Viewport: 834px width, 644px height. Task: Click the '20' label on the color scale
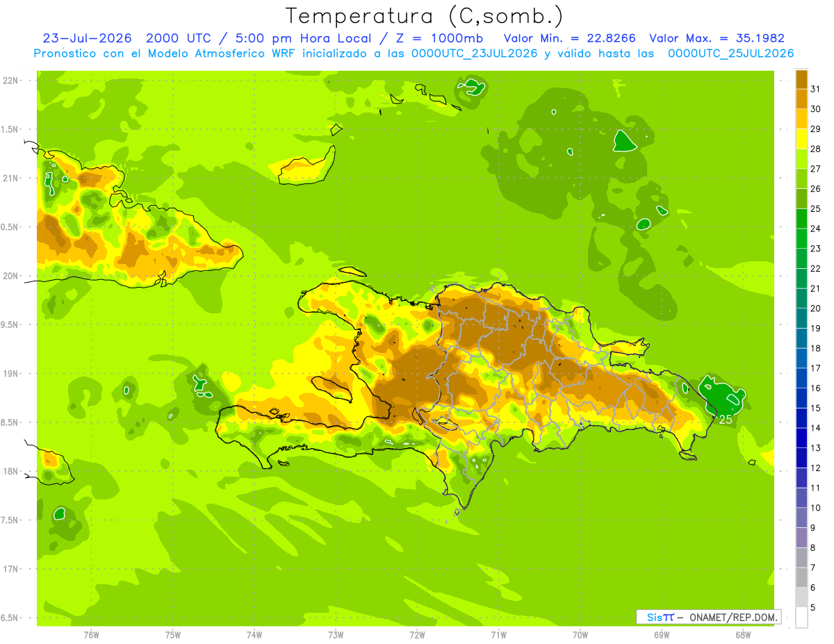[815, 308]
